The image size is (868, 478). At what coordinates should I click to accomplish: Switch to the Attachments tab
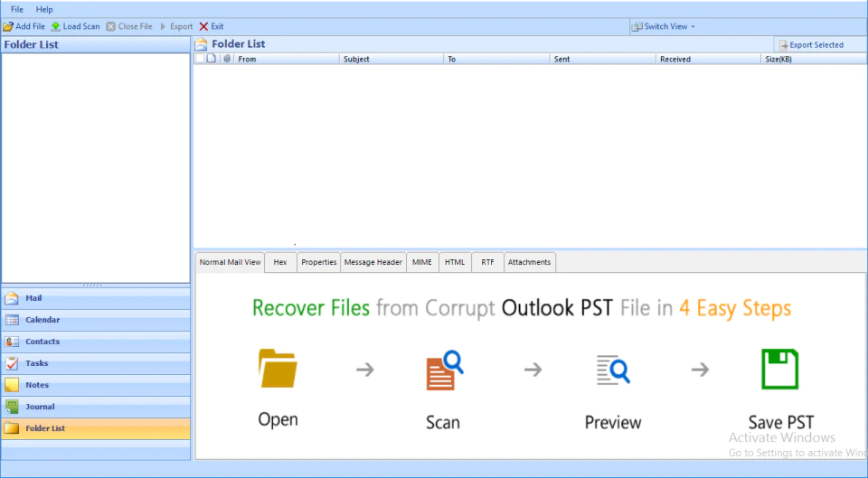point(529,262)
